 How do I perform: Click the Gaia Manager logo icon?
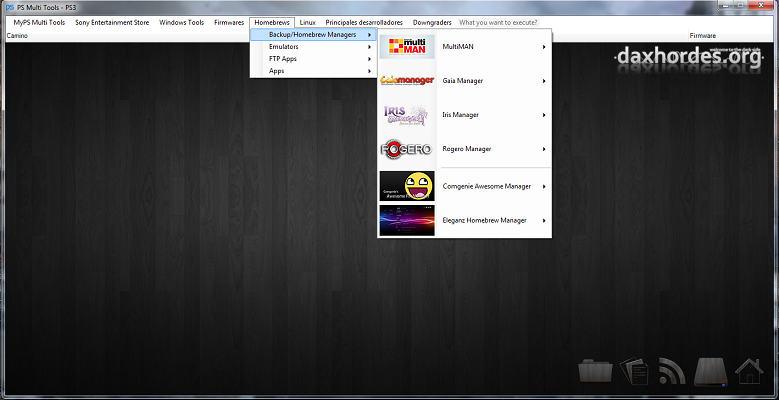tap(407, 80)
